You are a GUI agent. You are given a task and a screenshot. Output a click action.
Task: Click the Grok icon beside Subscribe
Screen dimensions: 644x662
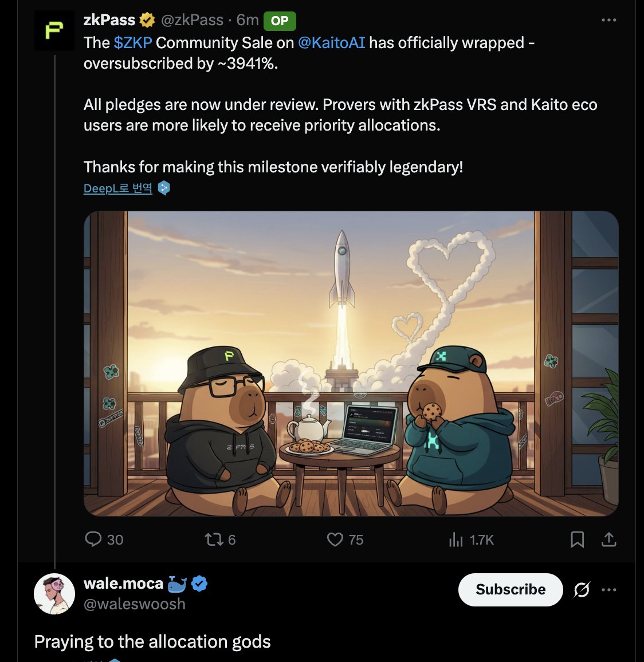(582, 590)
